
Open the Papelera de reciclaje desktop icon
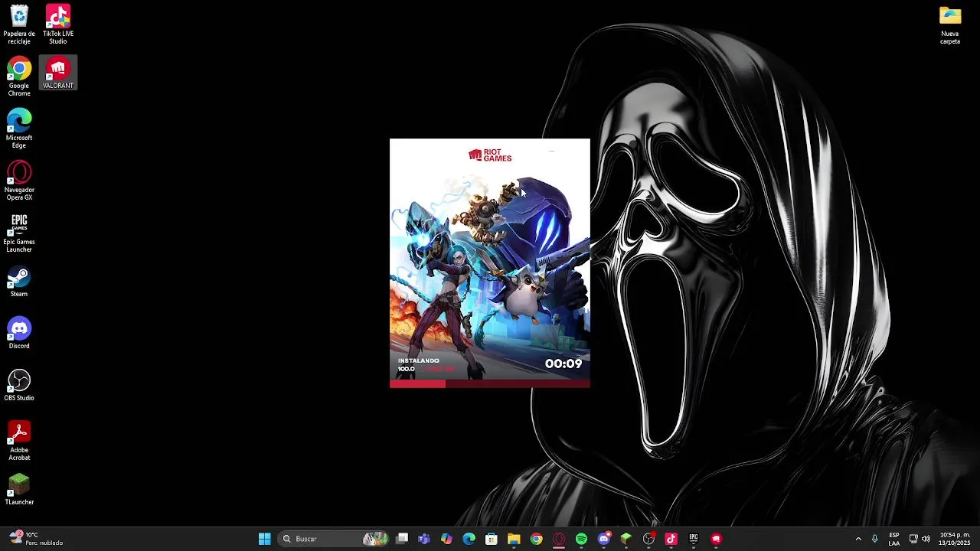[19, 24]
